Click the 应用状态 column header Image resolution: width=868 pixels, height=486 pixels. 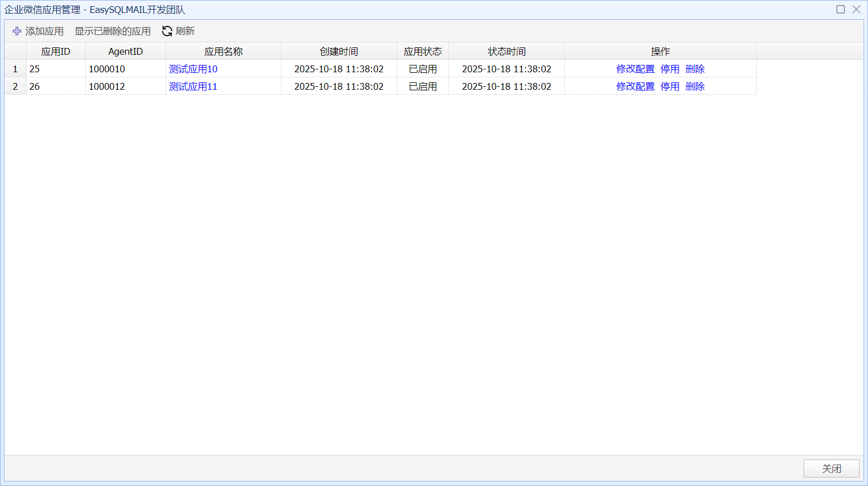[422, 51]
